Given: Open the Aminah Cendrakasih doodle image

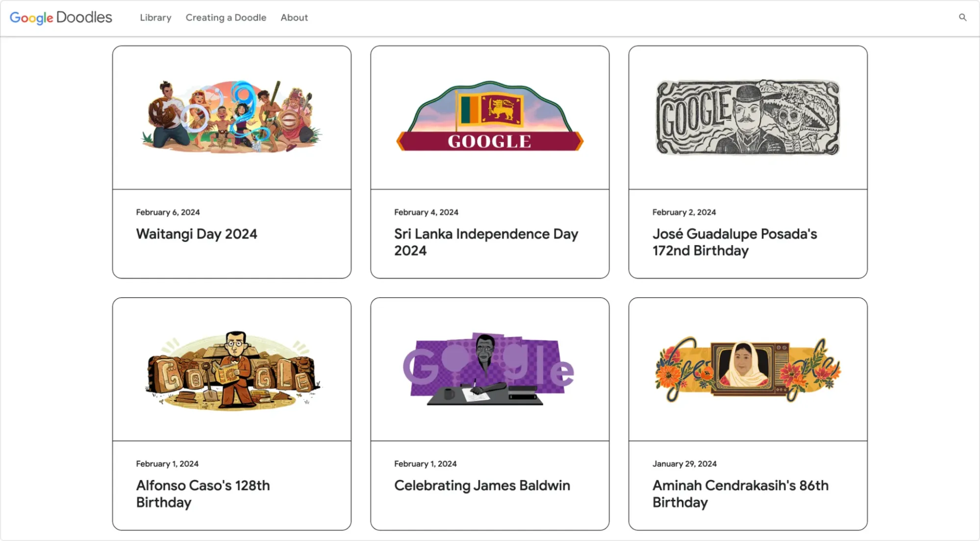Looking at the screenshot, I should click(x=748, y=370).
